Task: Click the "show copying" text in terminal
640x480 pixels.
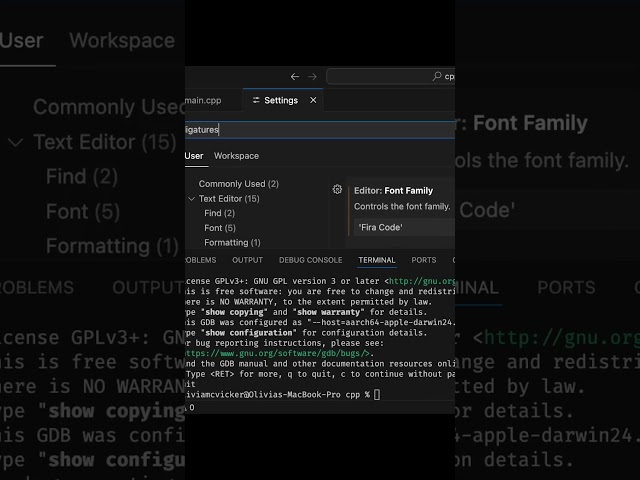Action: 234,312
